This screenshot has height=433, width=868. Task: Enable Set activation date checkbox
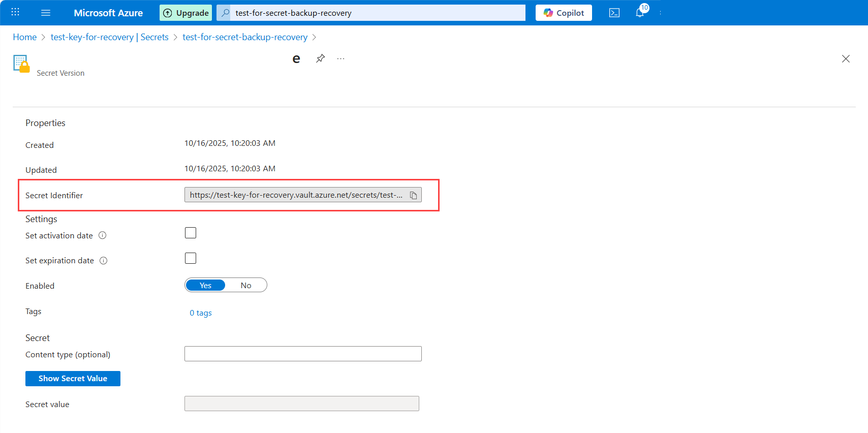point(191,233)
